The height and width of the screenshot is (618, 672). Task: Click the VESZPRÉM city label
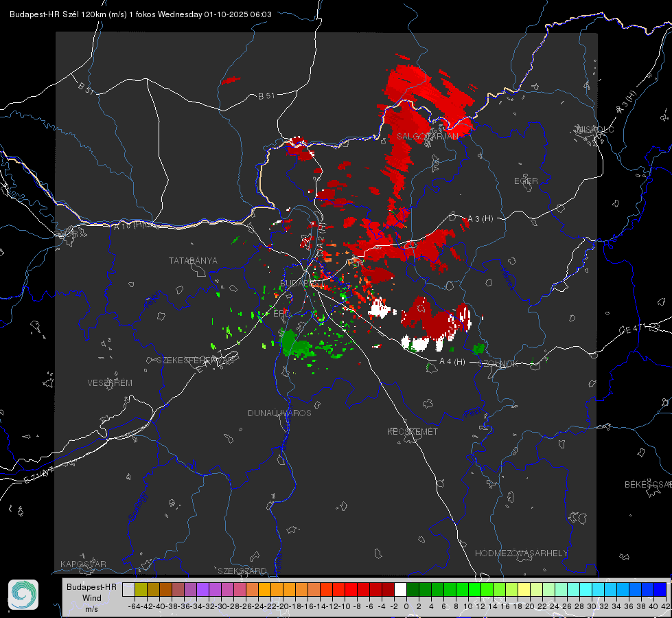(110, 382)
